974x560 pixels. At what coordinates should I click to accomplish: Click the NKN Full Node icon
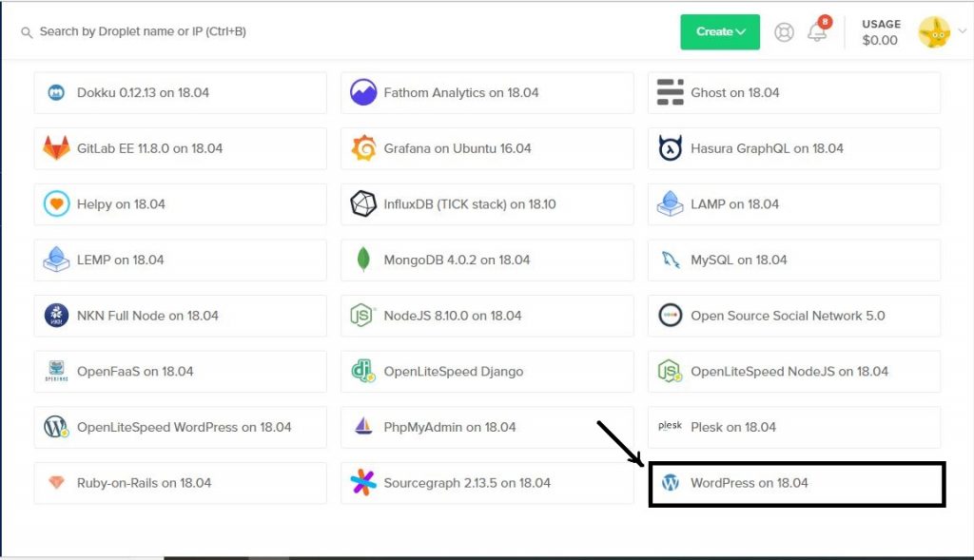56,315
